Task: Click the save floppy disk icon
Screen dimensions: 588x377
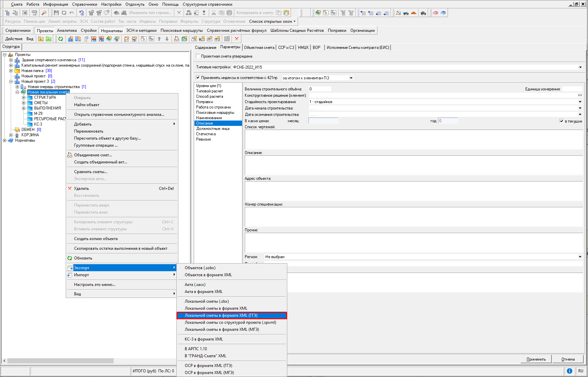Action: point(56,13)
